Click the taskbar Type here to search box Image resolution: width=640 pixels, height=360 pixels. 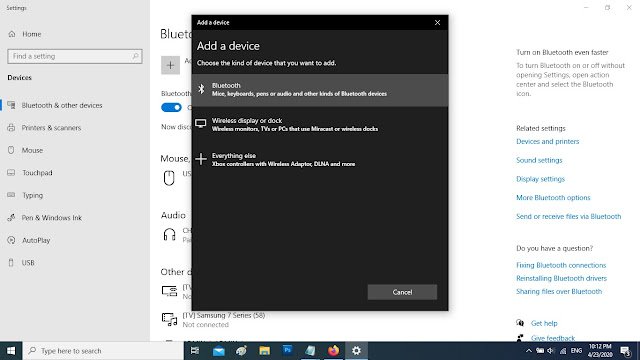(x=103, y=351)
